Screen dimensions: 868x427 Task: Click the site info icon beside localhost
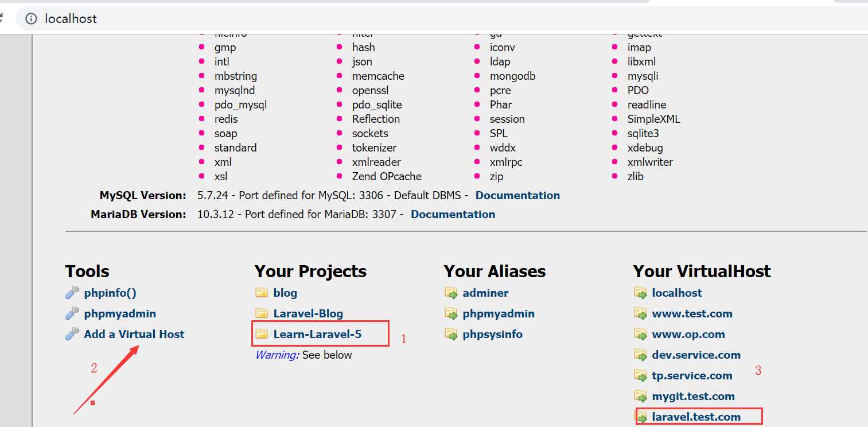click(x=31, y=18)
